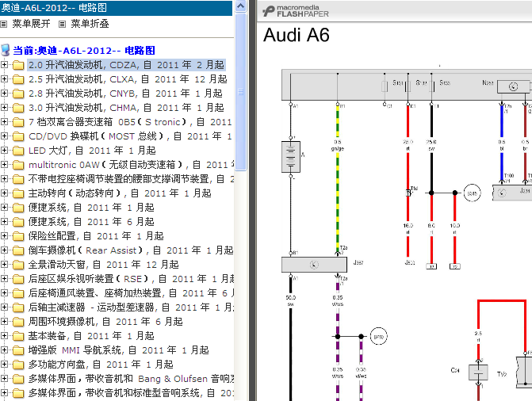The image size is (532, 401).
Task: Expand the 7 档双离合器变速箱 0B5 node
Action: (x=4, y=121)
